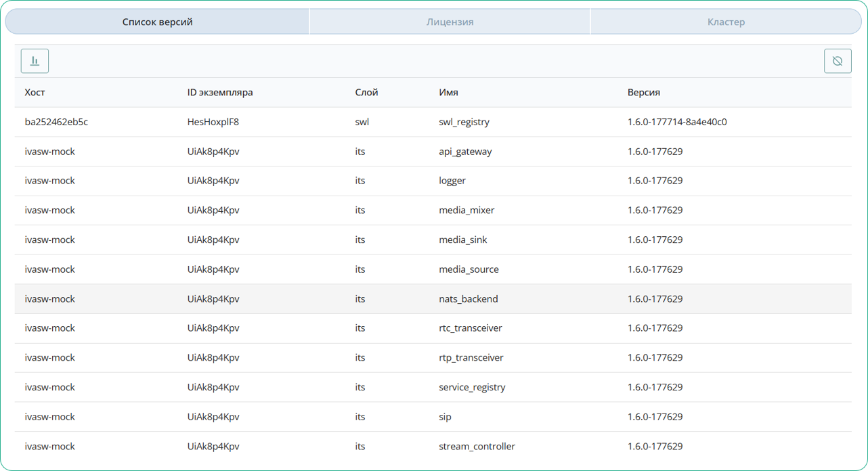Sort by the Хост column header
The width and height of the screenshot is (868, 471).
tap(35, 92)
